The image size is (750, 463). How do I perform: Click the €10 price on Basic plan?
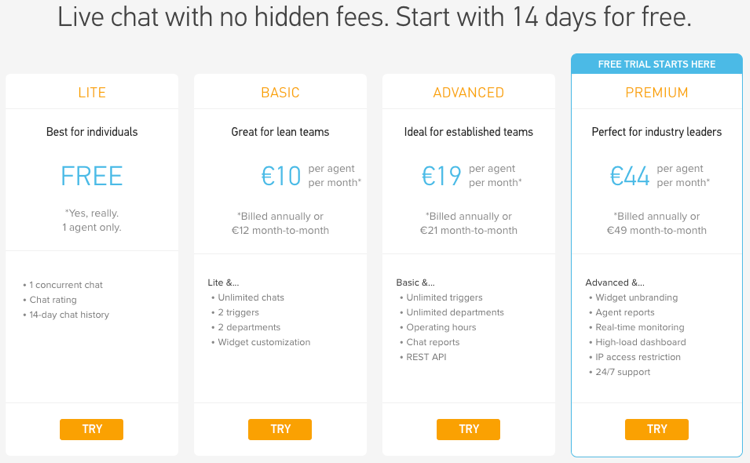[x=281, y=176]
